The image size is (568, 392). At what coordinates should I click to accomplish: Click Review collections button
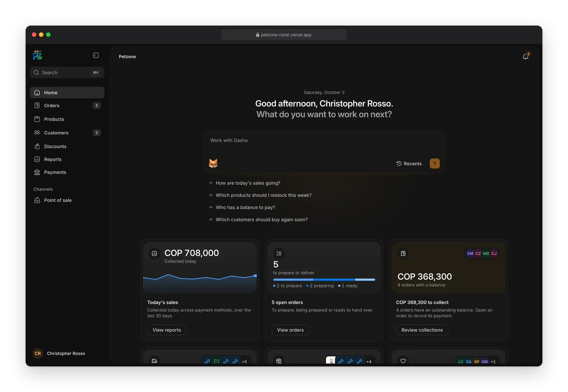coord(422,330)
